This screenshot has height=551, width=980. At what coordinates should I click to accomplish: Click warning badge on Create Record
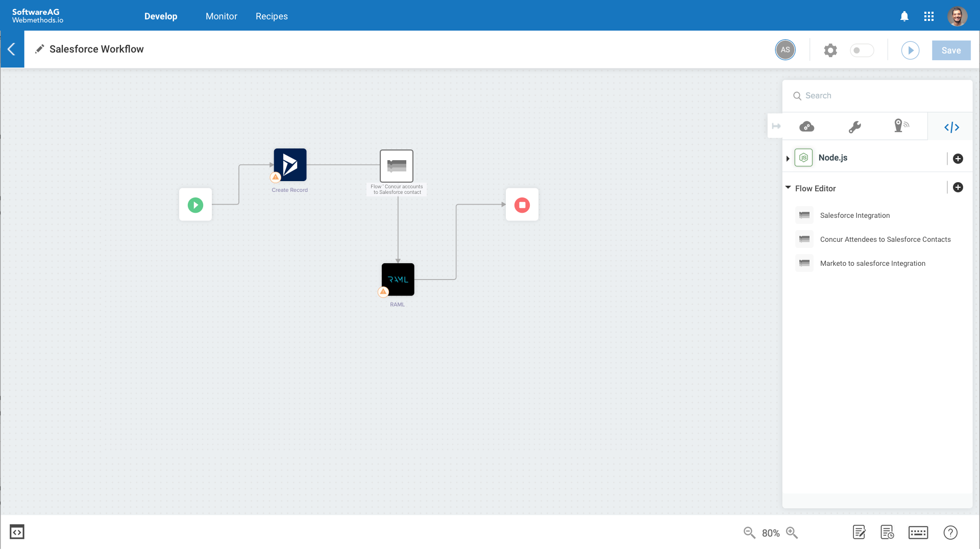click(x=276, y=178)
